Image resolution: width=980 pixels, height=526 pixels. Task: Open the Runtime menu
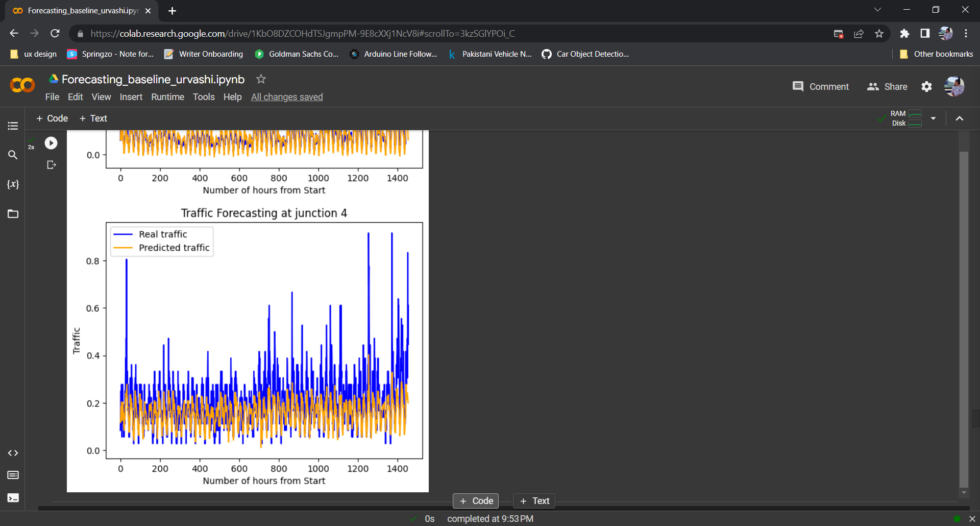[x=167, y=97]
